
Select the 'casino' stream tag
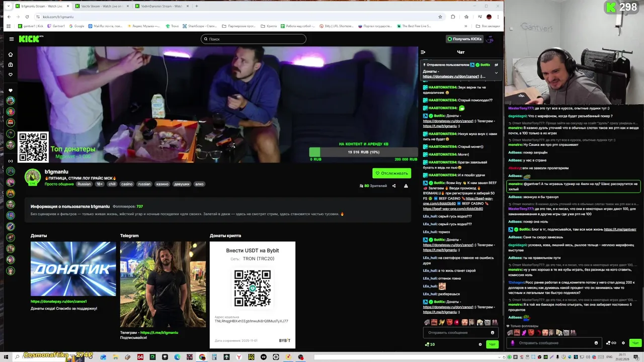pyautogui.click(x=127, y=184)
